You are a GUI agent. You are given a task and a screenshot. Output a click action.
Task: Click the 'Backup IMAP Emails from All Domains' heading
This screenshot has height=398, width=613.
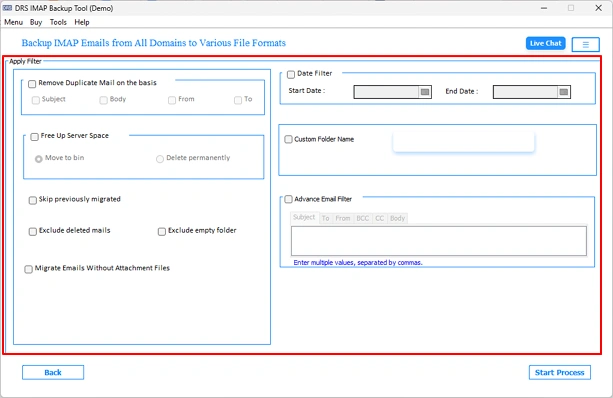click(153, 43)
